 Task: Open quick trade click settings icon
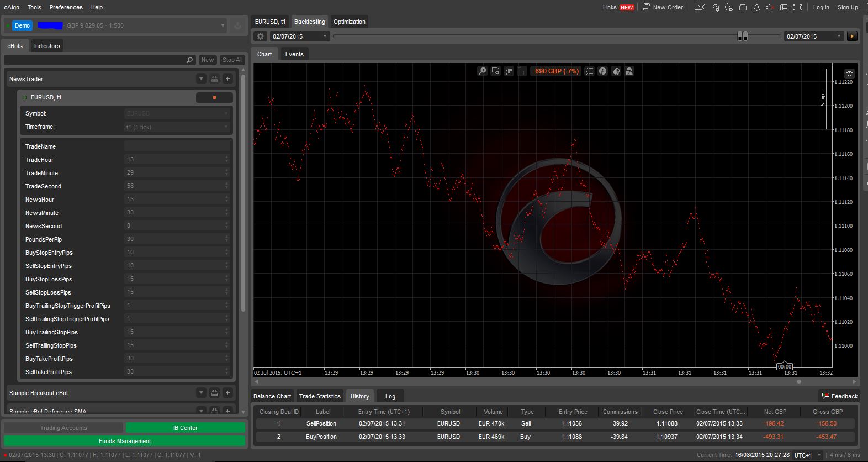[x=729, y=7]
